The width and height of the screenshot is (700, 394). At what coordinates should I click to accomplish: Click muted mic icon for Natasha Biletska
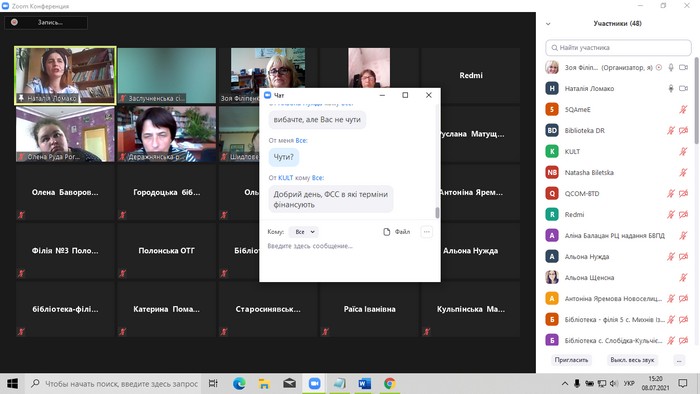point(683,172)
